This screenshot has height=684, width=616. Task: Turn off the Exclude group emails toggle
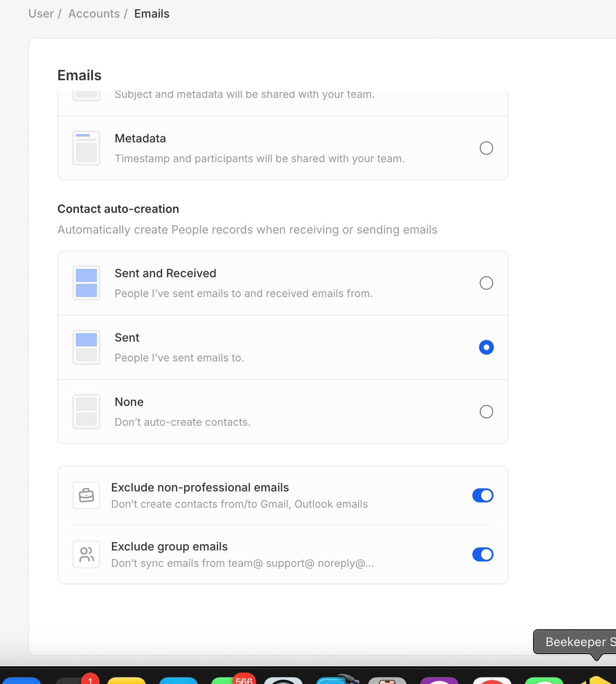482,554
